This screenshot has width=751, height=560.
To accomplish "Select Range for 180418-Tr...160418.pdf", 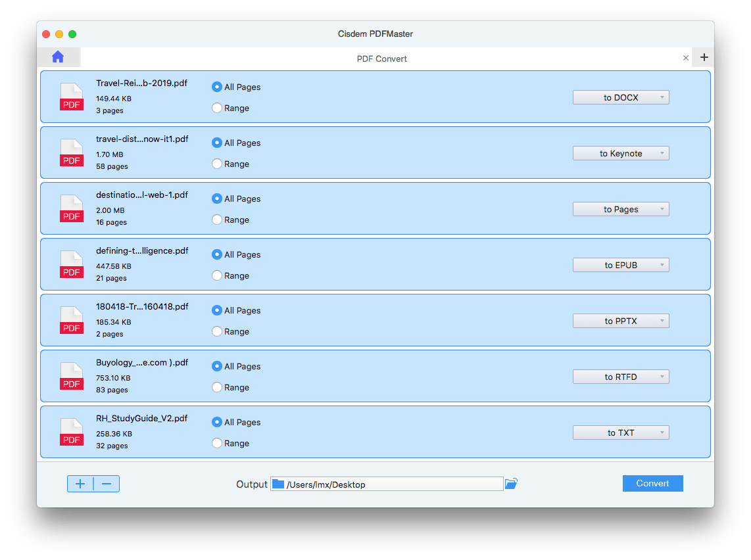I will pyautogui.click(x=216, y=331).
